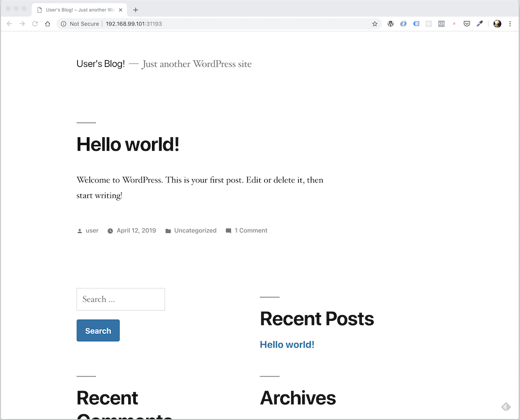Open a new tab with the plus icon

pyautogui.click(x=136, y=10)
